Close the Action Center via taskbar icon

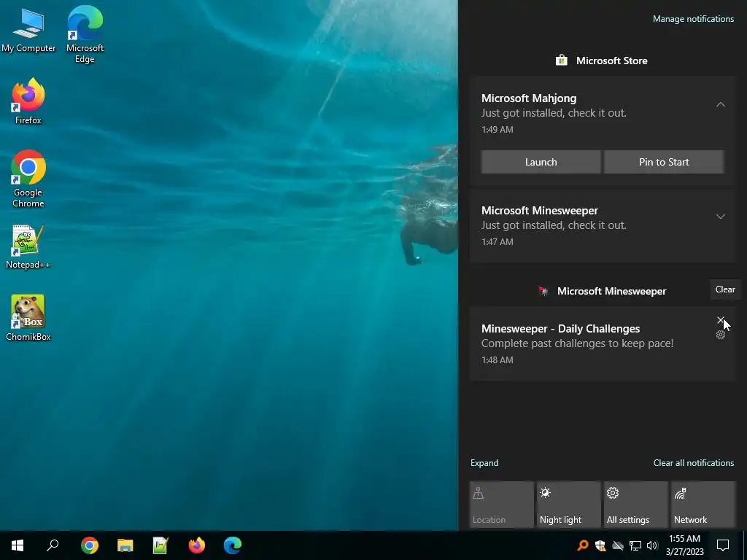(x=723, y=545)
